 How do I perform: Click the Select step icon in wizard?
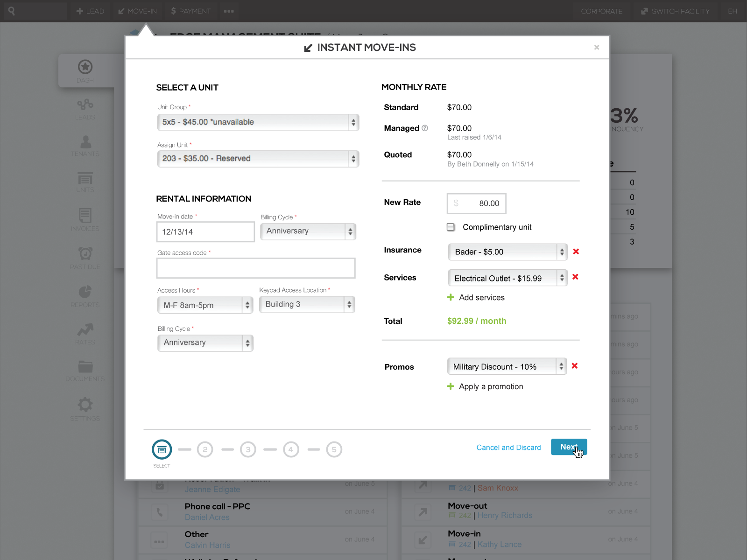coord(162,449)
